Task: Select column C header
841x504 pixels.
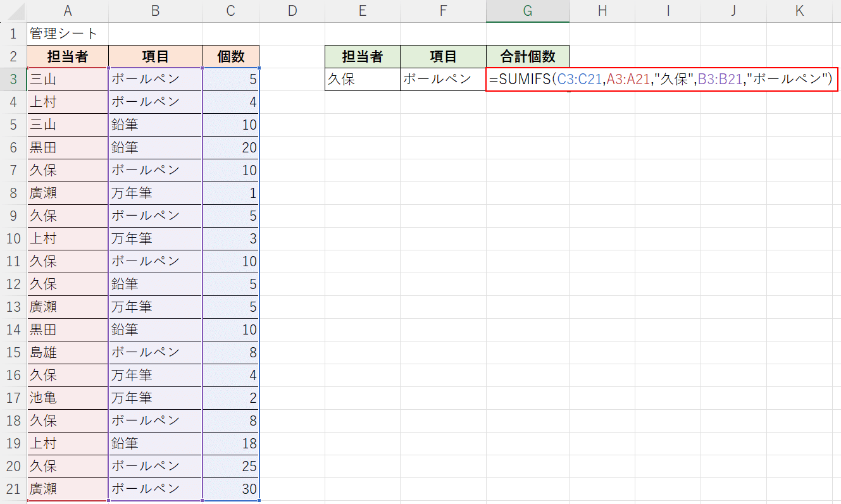Action: 231,11
